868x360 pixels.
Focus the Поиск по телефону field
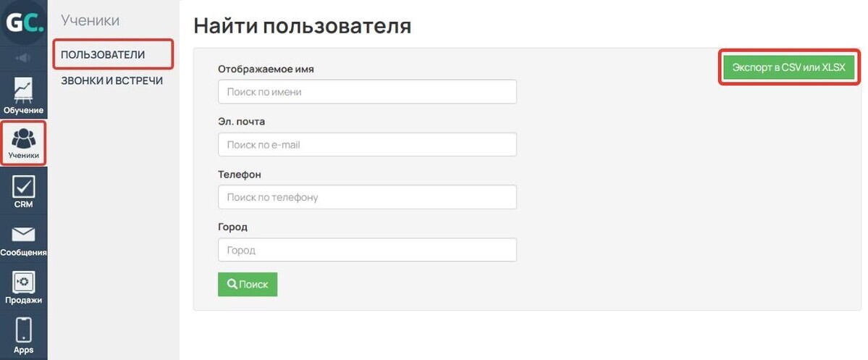367,197
